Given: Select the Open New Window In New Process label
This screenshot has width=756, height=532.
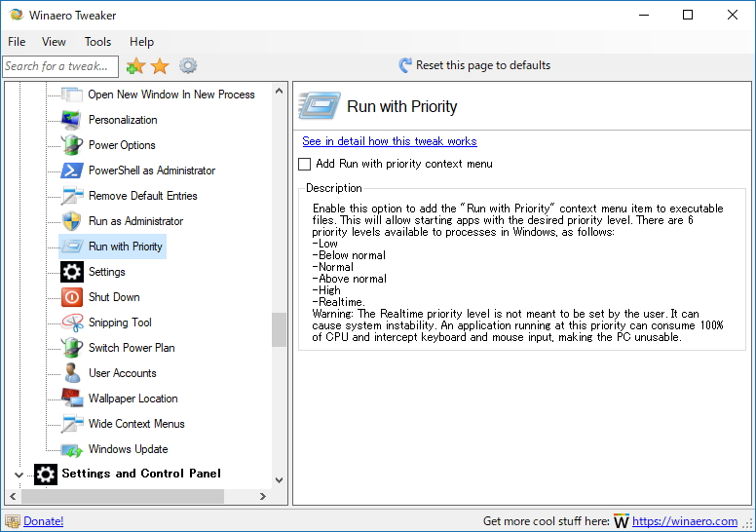Looking at the screenshot, I should point(171,95).
